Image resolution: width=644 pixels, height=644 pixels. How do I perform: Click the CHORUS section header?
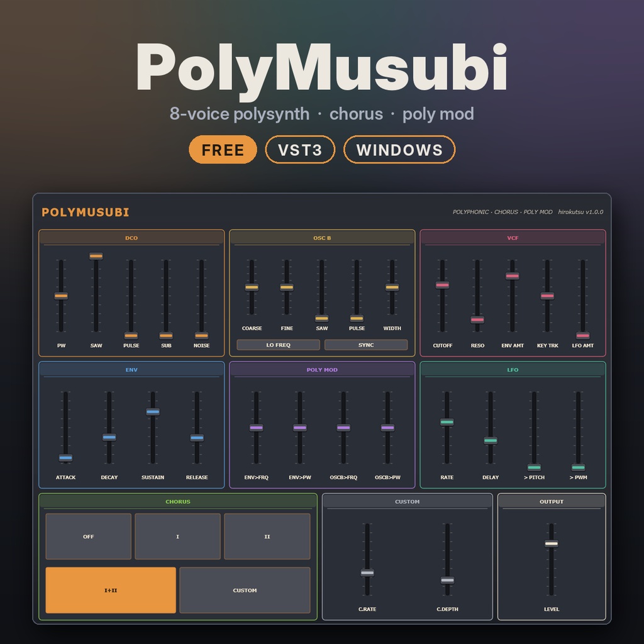tap(178, 501)
